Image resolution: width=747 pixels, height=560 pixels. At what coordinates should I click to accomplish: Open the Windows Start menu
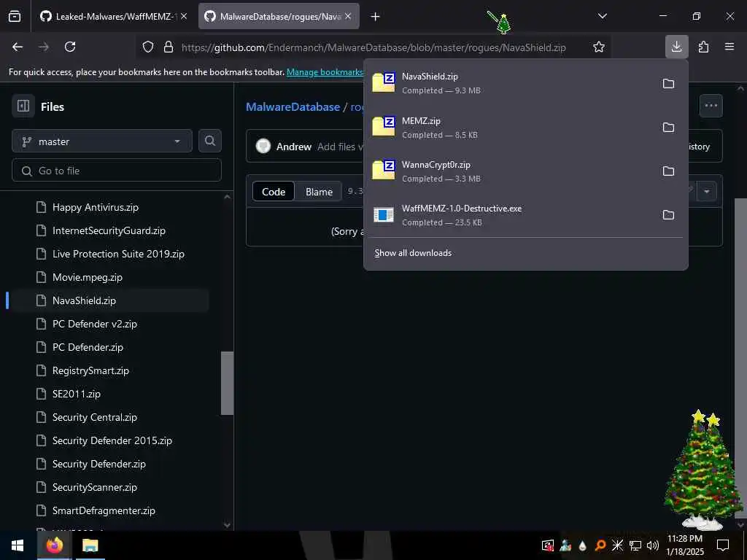click(18, 545)
